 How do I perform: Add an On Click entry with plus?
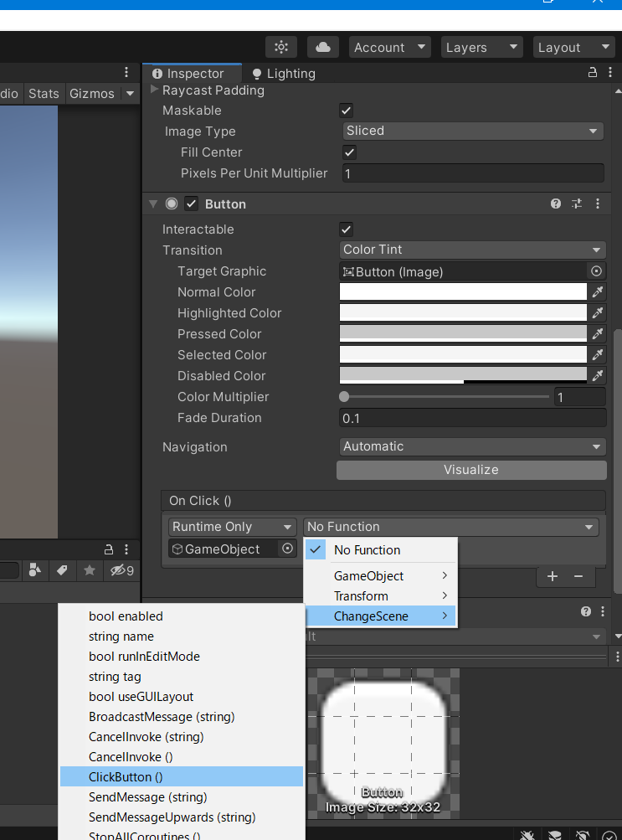coord(553,576)
